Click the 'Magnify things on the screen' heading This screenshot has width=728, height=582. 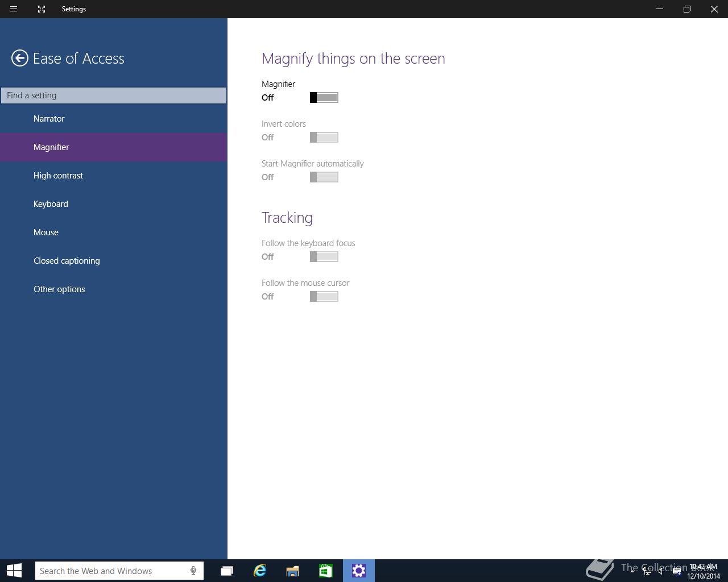353,59
